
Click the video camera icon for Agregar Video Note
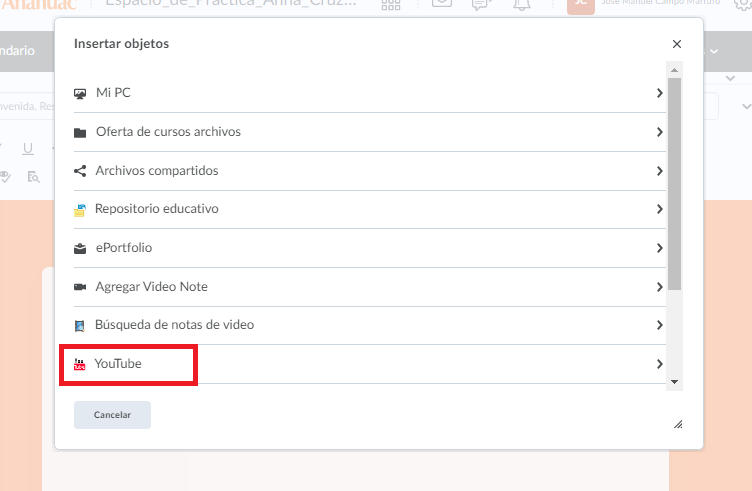click(80, 287)
